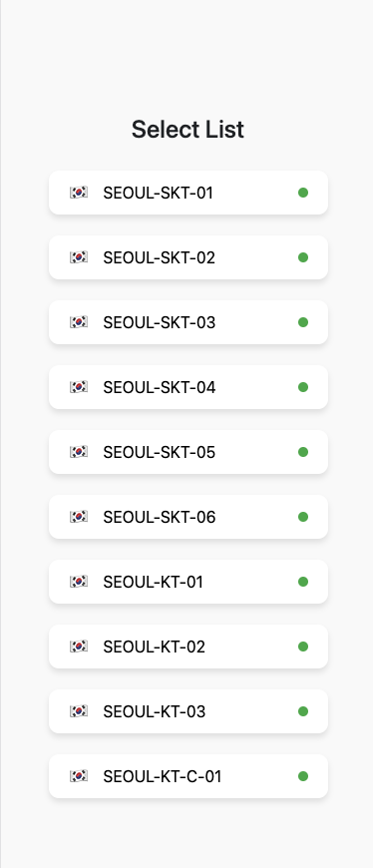Click the green status dot for SEOUL-KT-03
This screenshot has height=868, width=373.
pyautogui.click(x=303, y=710)
